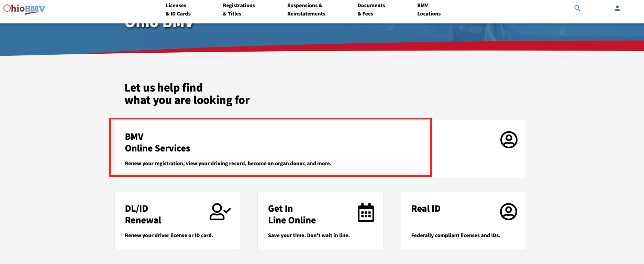Click the Get In Line calendar icon
This screenshot has height=264, width=644.
(x=366, y=212)
